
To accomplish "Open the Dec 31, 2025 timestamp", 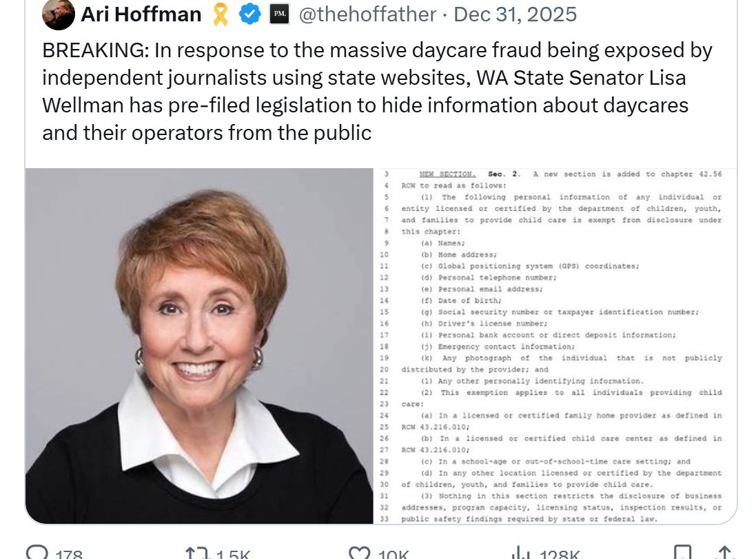I will [516, 14].
